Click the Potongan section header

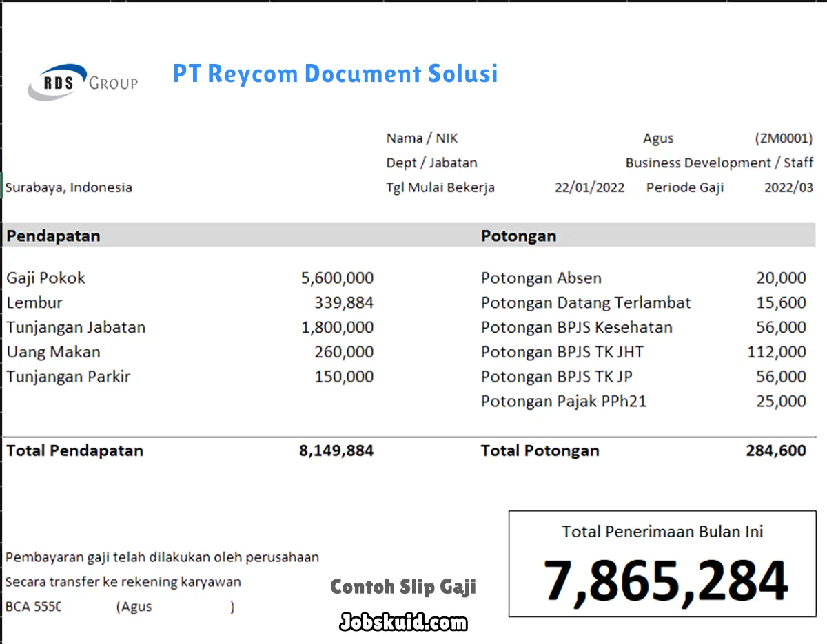coord(518,236)
